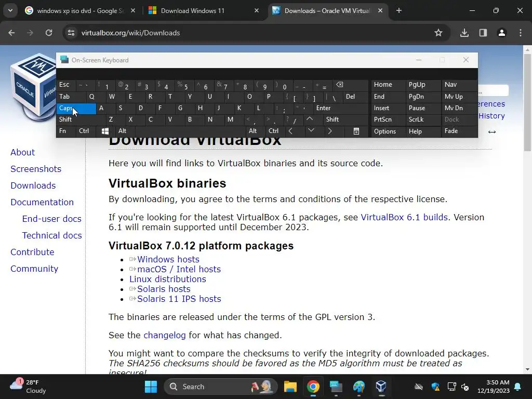Open the Screenshots sidebar link
532x399 pixels.
click(36, 169)
